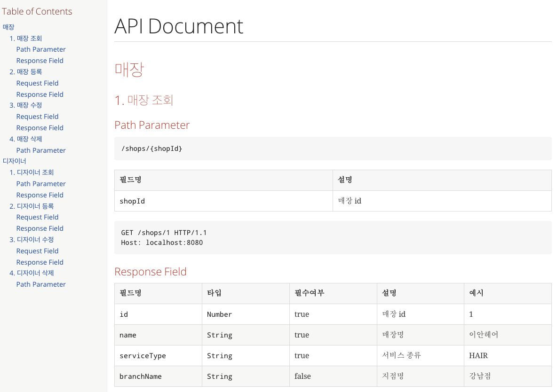557x392 pixels.
Task: Click the name field cell
Action: pos(158,335)
